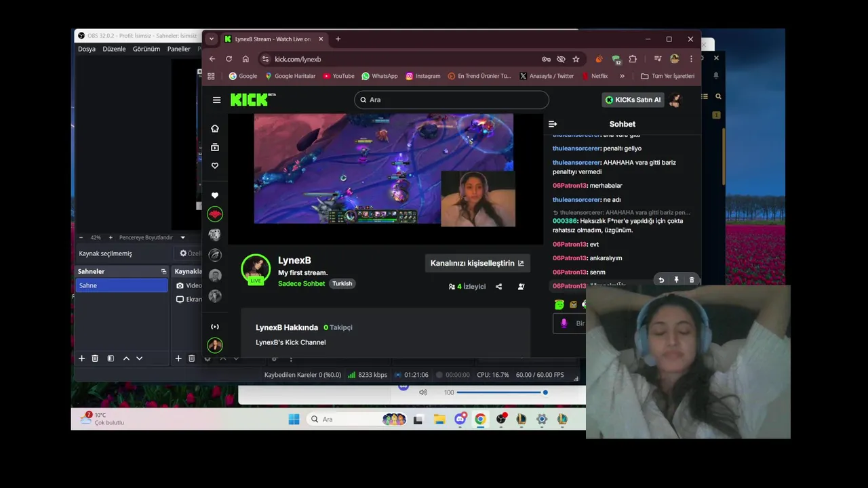Viewport: 868px width, 488px height.
Task: Click the Chrome extensions puzzle icon
Action: coord(633,59)
